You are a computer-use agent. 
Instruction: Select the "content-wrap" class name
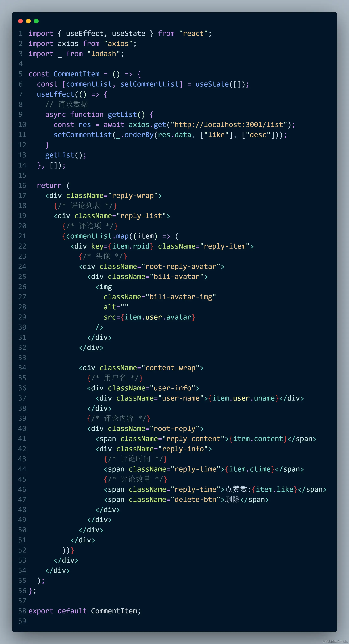click(x=170, y=368)
